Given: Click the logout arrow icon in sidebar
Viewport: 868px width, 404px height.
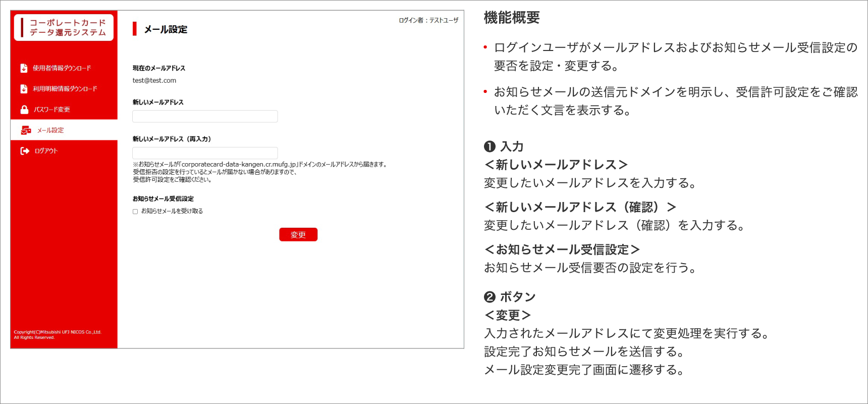Looking at the screenshot, I should (25, 151).
